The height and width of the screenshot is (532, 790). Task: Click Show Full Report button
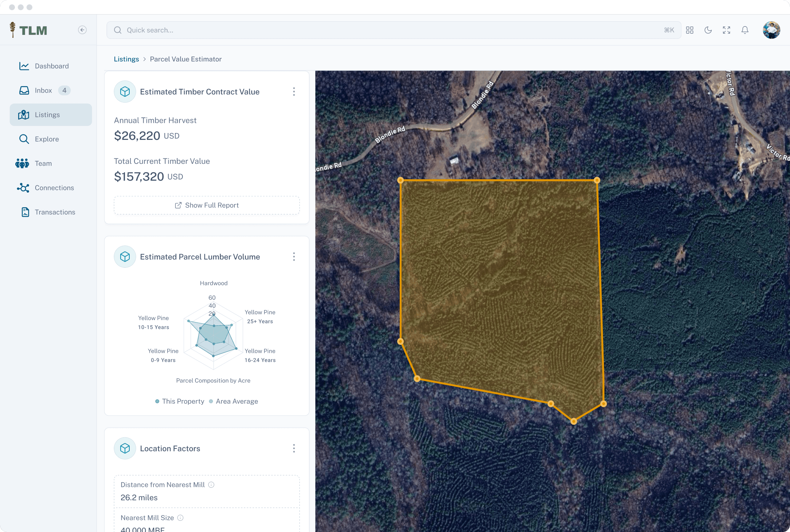click(x=207, y=205)
